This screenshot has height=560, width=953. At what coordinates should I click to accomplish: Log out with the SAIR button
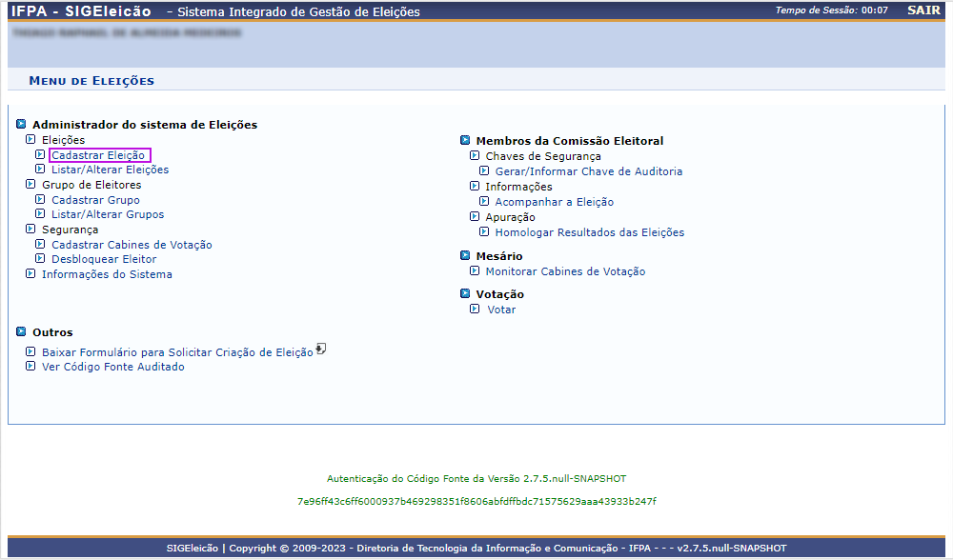point(923,10)
